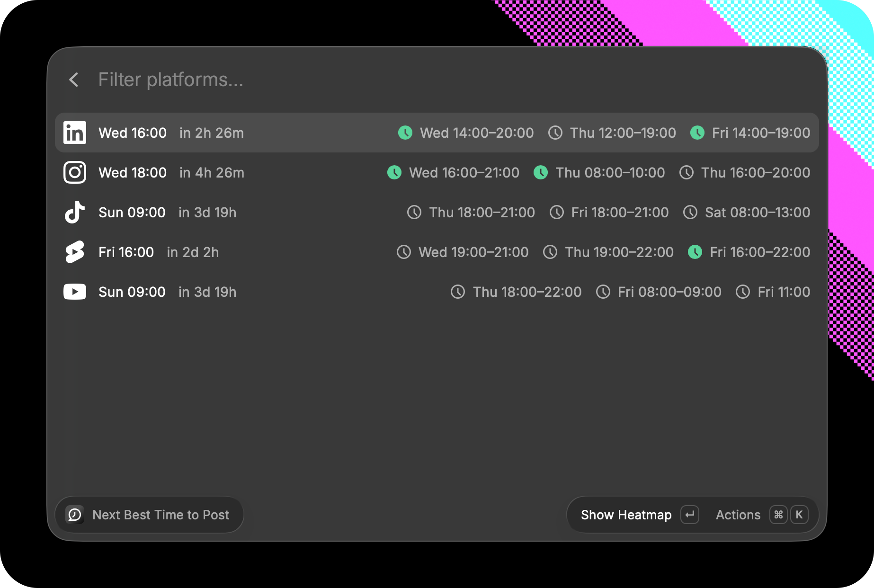Click green clock beside Thu 08:00–10:00

(x=541, y=172)
